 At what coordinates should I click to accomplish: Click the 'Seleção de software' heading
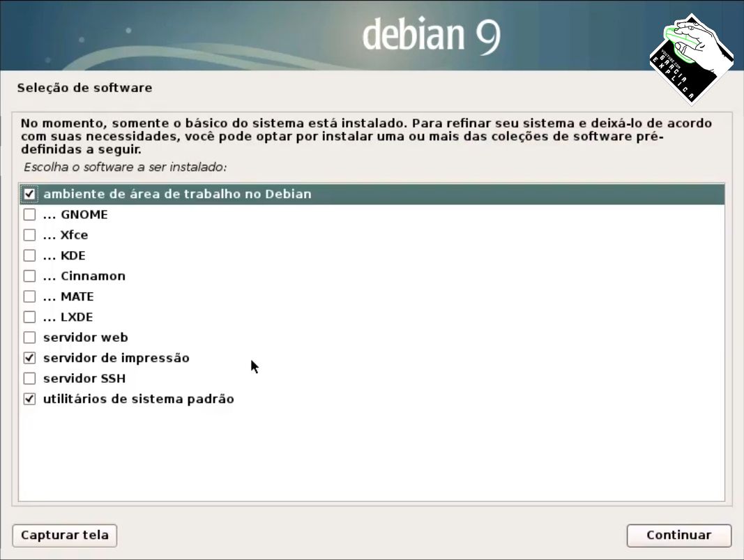[x=84, y=88]
